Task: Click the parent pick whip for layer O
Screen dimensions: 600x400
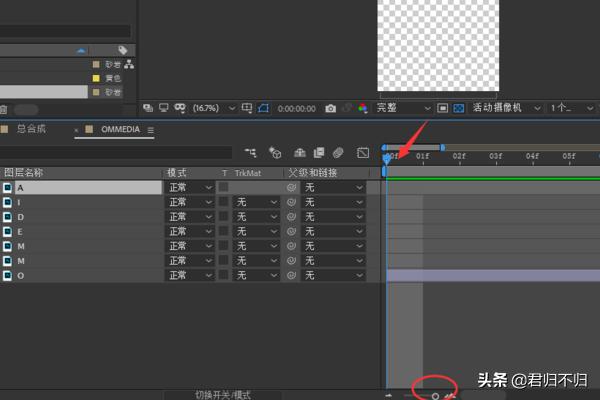Action: tap(291, 275)
